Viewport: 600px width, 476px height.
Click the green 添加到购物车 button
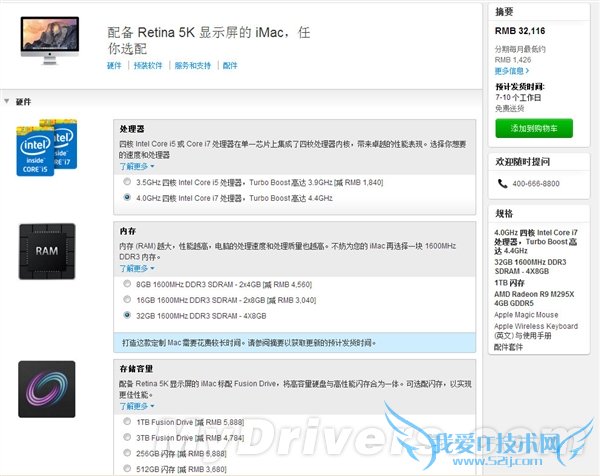pyautogui.click(x=534, y=128)
